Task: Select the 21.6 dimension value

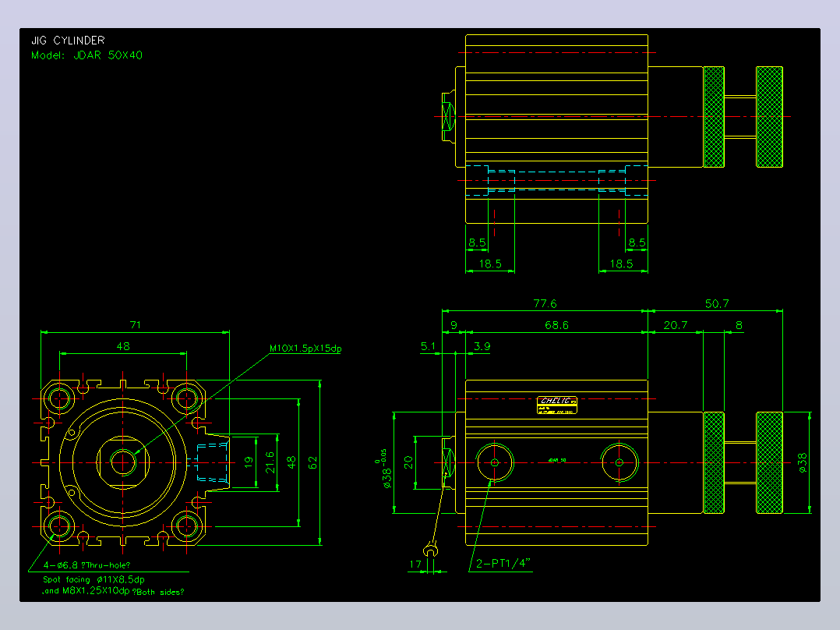Action: (x=270, y=462)
